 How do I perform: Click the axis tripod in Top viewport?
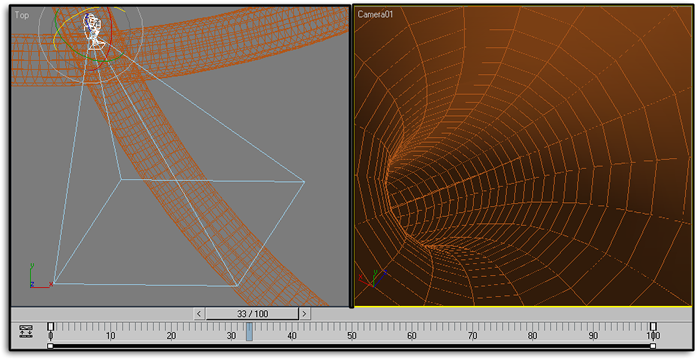click(39, 278)
